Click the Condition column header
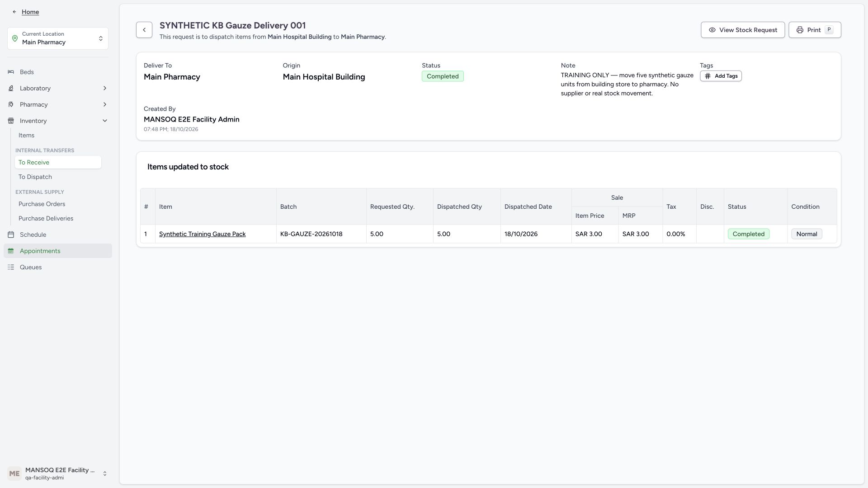868x488 pixels. (x=812, y=206)
